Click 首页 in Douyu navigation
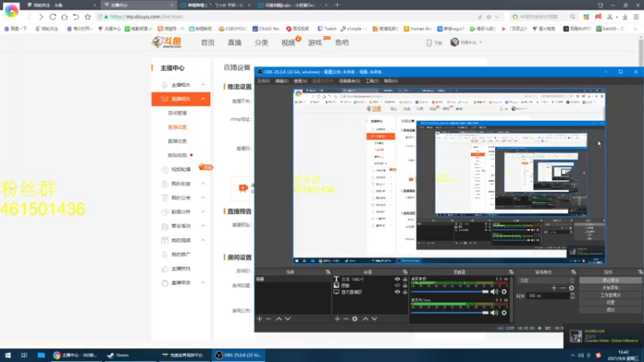The image size is (644, 362). pos(208,43)
